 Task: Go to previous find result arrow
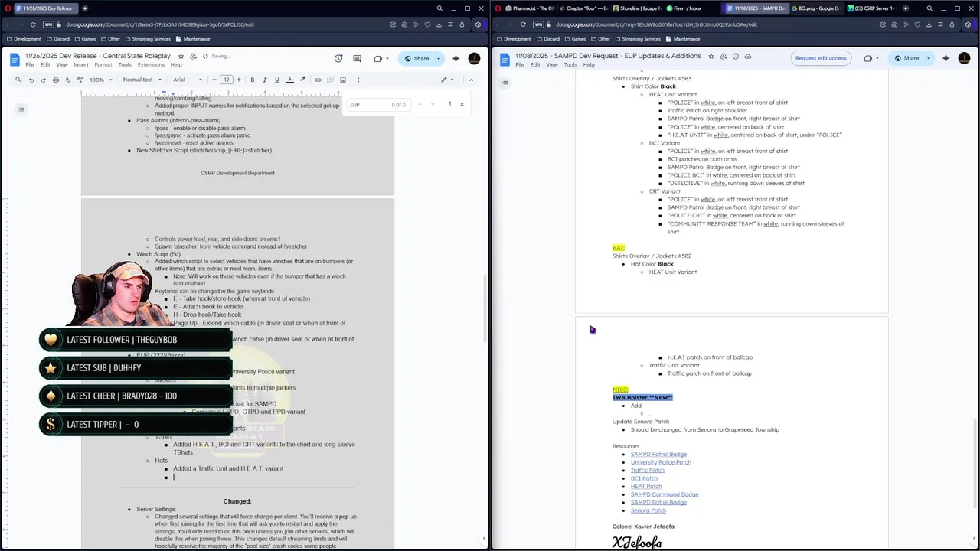420,105
